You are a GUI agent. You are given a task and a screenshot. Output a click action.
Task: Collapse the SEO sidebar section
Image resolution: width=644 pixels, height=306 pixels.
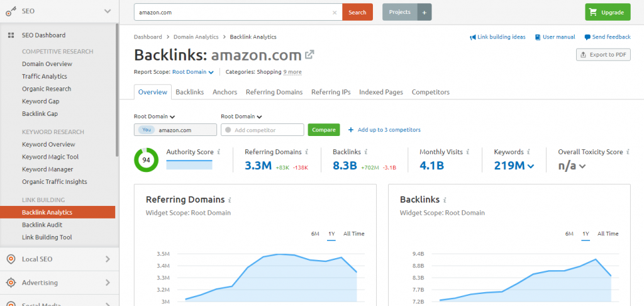108,11
